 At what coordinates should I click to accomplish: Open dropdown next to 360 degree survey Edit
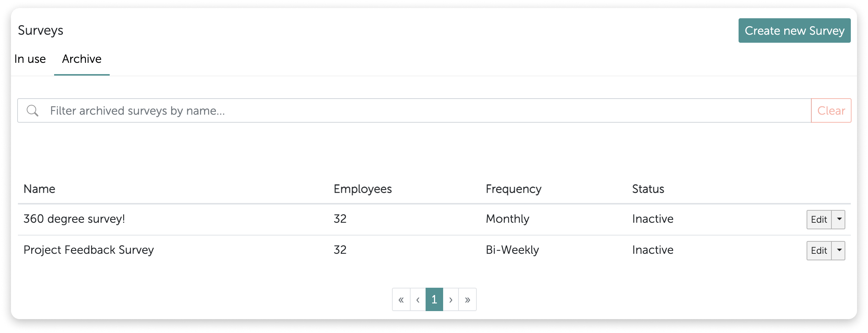click(x=839, y=219)
